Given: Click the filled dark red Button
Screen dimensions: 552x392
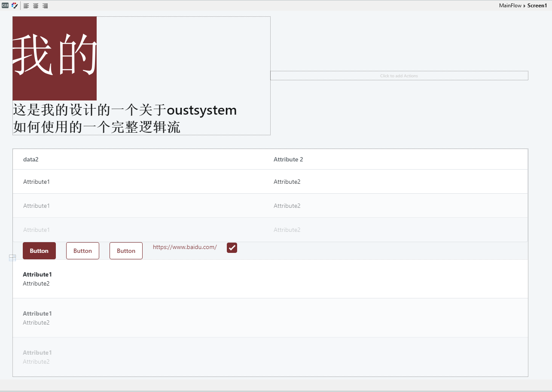Looking at the screenshot, I should click(39, 250).
